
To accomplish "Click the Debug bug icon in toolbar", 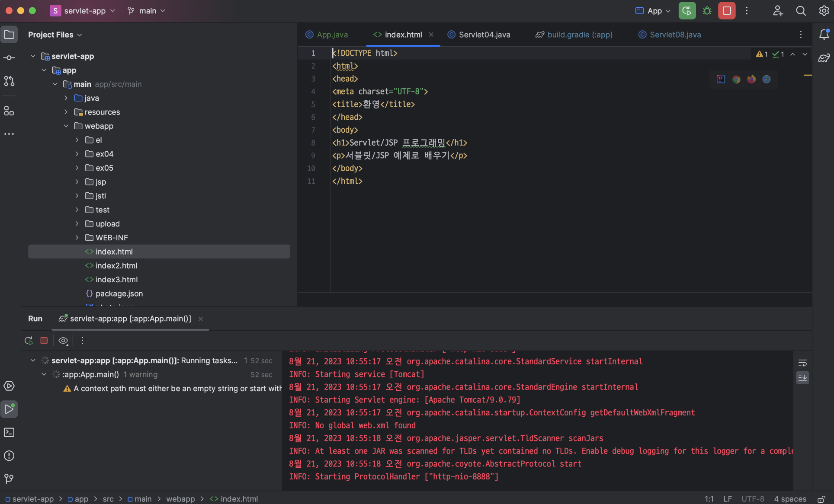I will point(707,11).
